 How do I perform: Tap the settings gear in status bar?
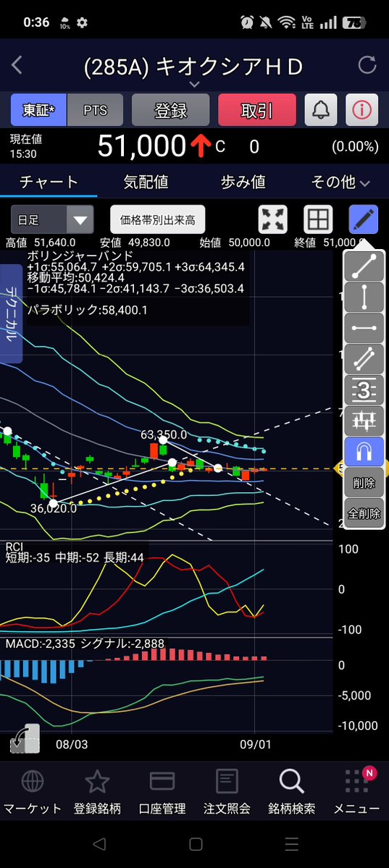click(x=83, y=22)
